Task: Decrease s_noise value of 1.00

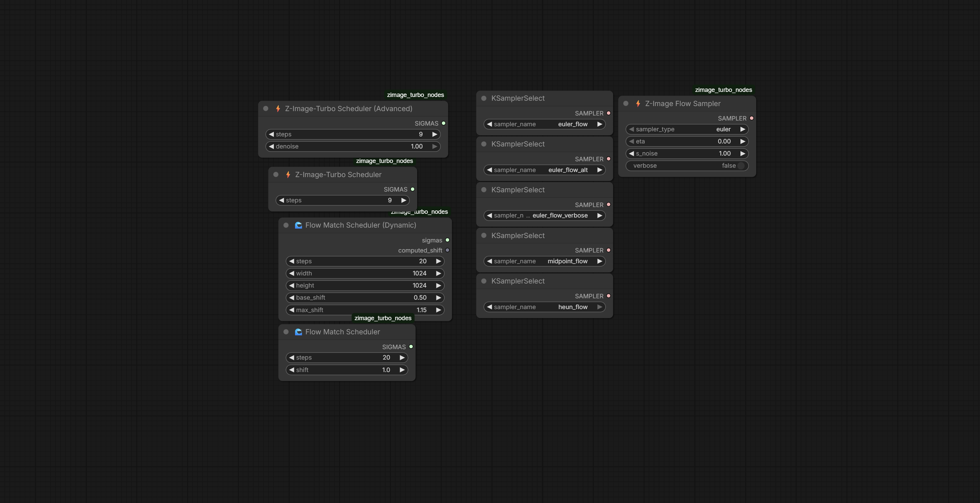Action: point(631,154)
